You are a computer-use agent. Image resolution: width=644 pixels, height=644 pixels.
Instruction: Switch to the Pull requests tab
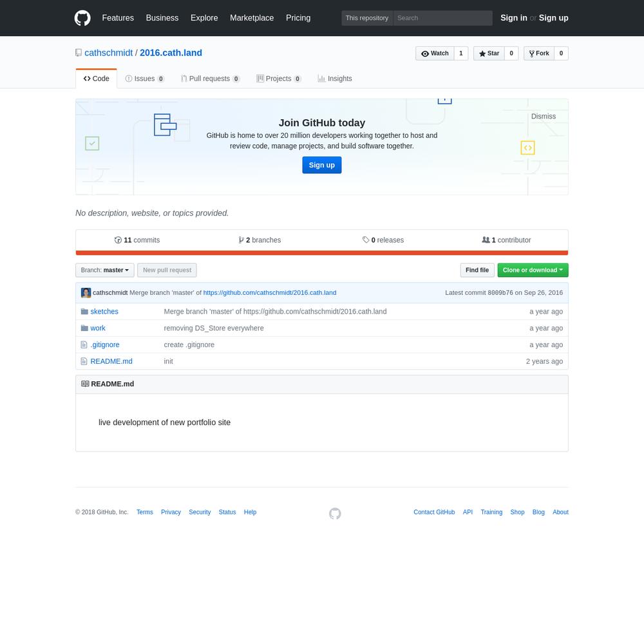point(211,79)
